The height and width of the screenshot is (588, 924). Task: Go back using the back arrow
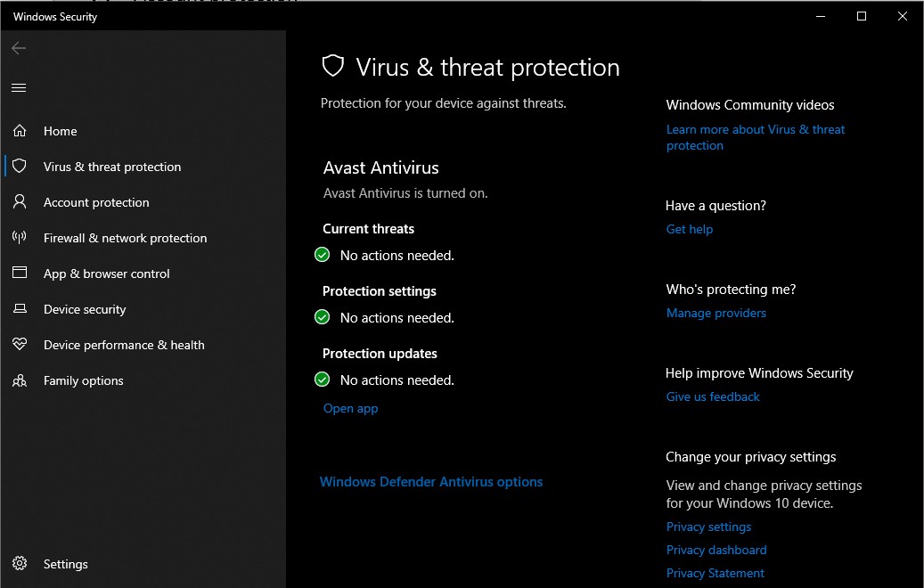coord(19,48)
